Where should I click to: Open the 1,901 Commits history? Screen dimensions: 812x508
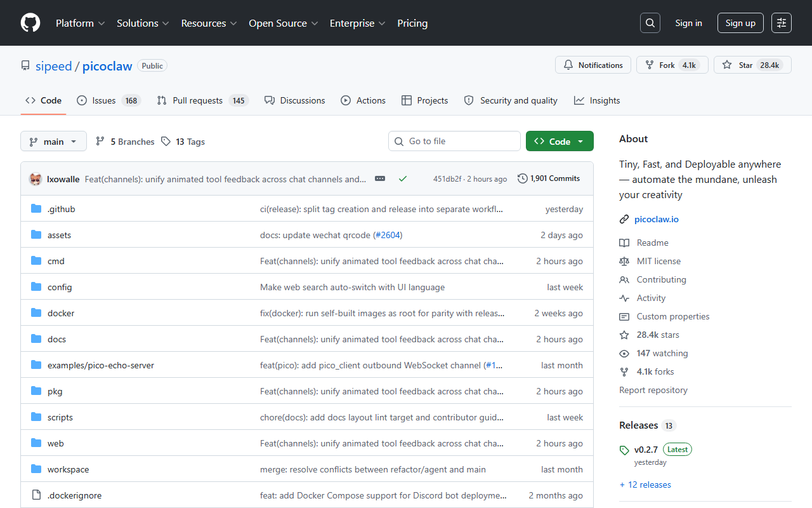[x=549, y=178]
